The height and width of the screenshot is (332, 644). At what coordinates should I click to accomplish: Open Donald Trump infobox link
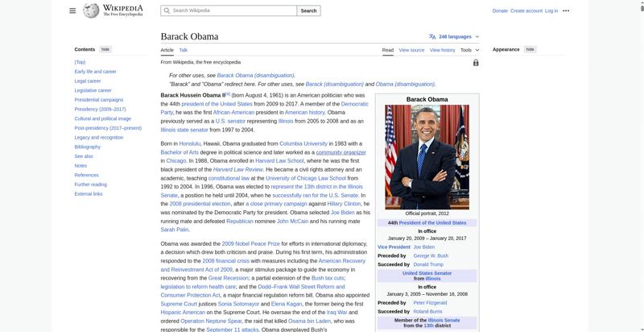[x=428, y=264]
